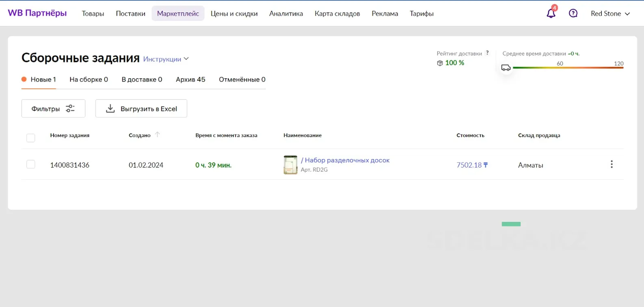Click Выгрузить в Excel
644x307 pixels.
coord(141,108)
